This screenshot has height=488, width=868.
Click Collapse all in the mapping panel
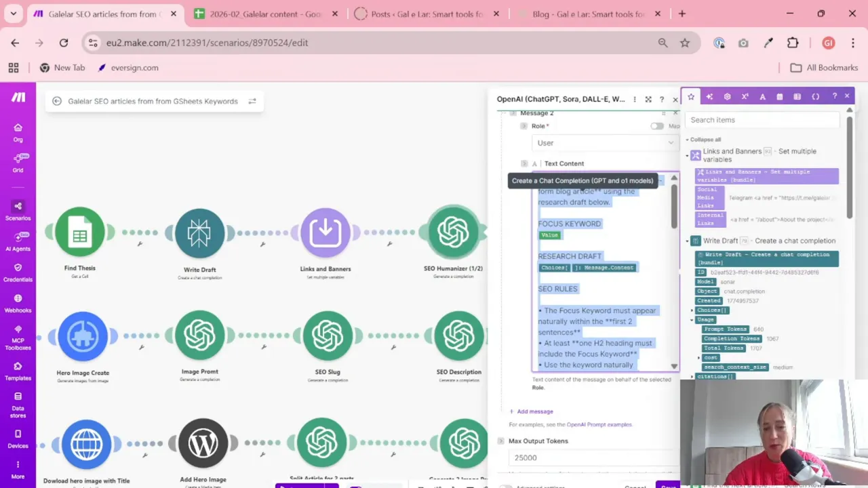coord(705,140)
